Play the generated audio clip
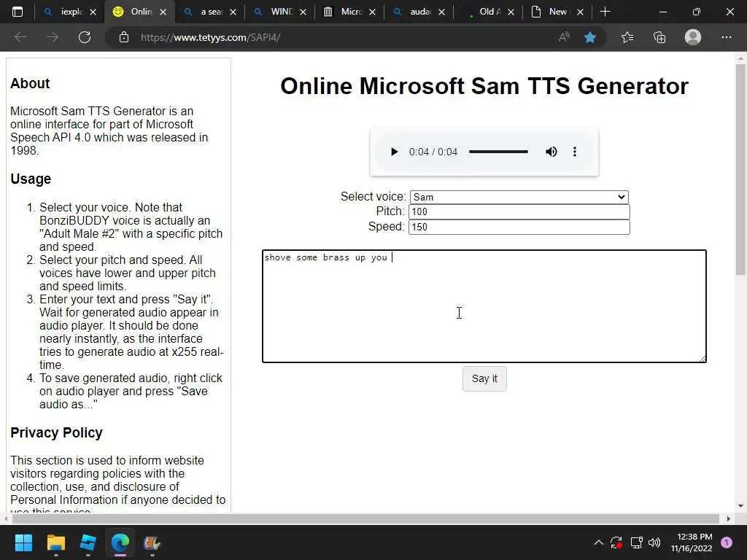Screen dimensions: 747x560 pos(394,152)
